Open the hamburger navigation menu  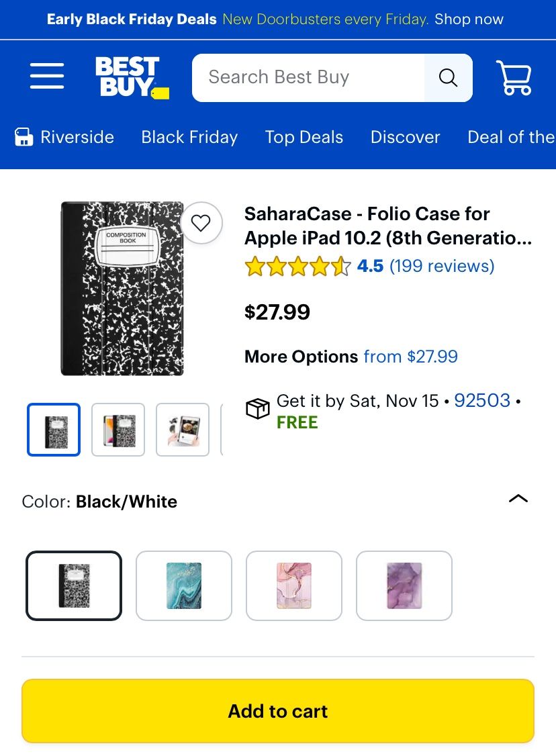46,76
